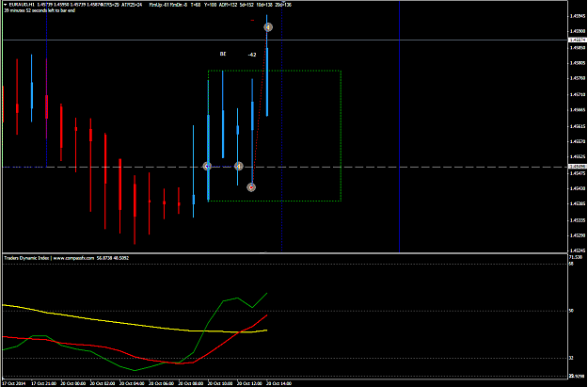588x387 pixels.
Task: Click the 32 level label on TDI scale
Action: coord(571,359)
